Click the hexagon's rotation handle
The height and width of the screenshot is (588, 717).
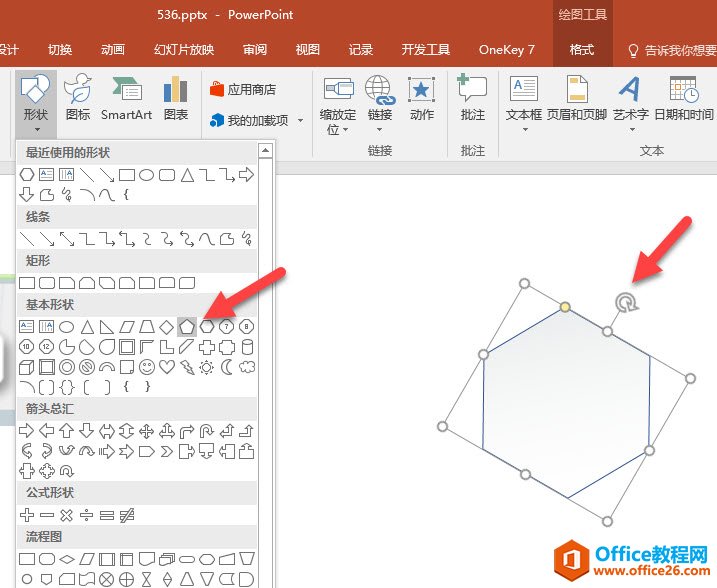point(625,303)
